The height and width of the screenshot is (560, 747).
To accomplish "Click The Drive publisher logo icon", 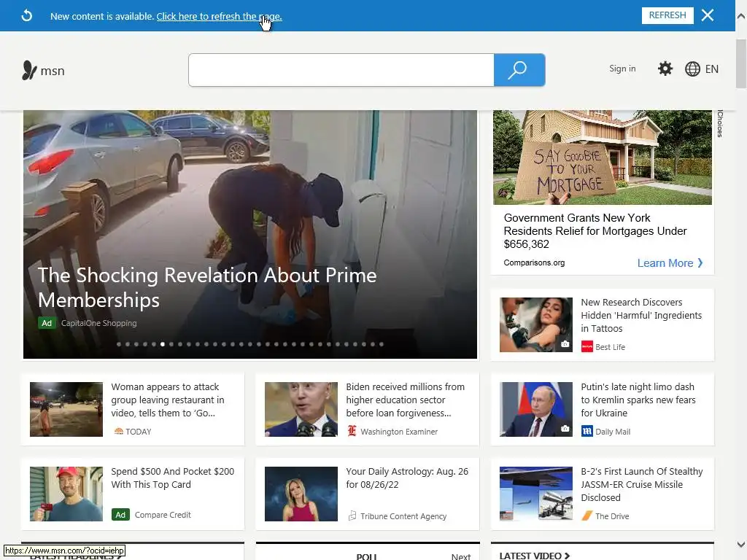I will 587,516.
